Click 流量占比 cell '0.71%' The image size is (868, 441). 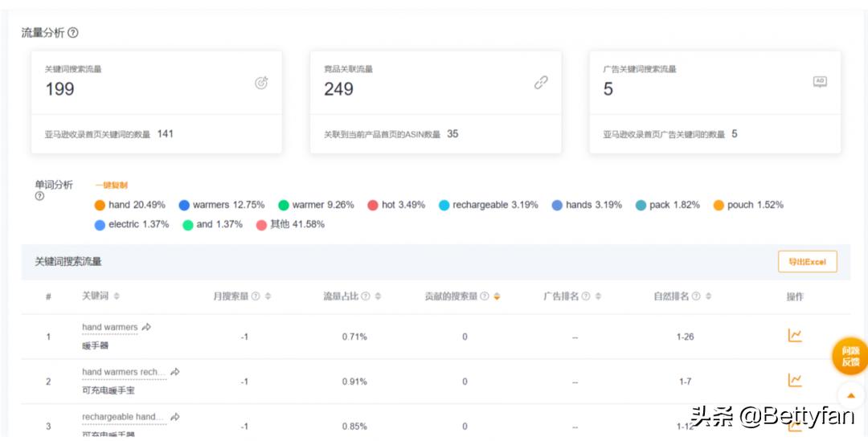click(x=354, y=337)
